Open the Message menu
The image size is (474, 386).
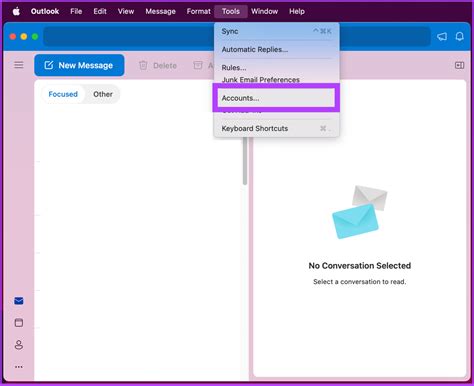[x=160, y=11]
